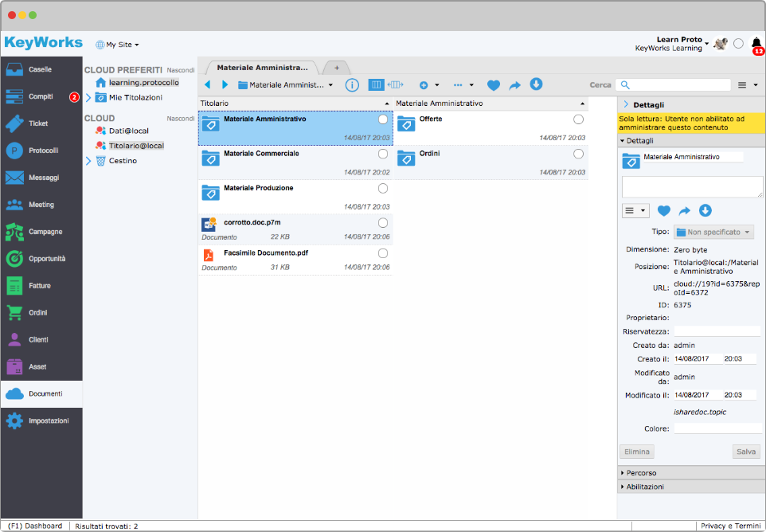Open the Materiale Amminist... path dropdown
766x532 pixels.
(286, 85)
